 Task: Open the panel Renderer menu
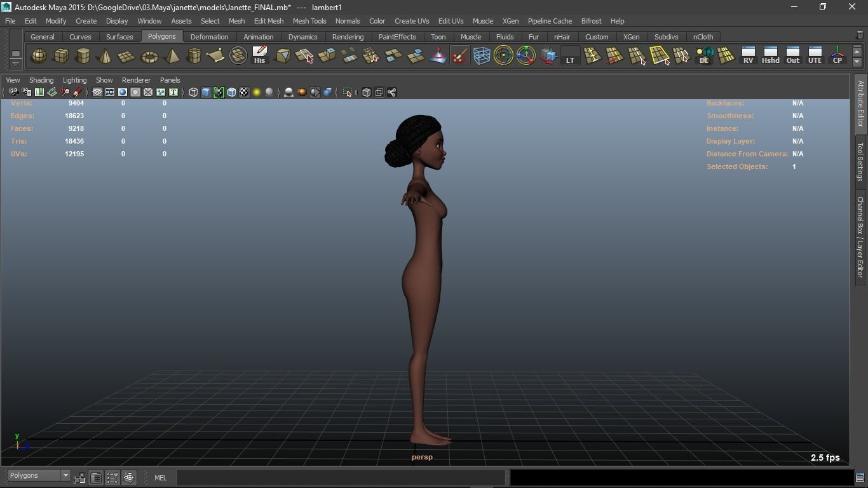136,80
